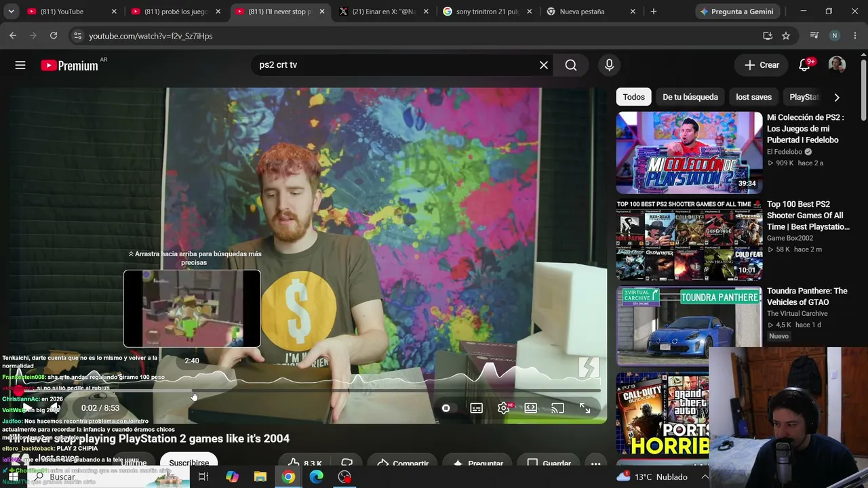Open Copilot from the taskbar
The image size is (868, 488).
[x=232, y=477]
